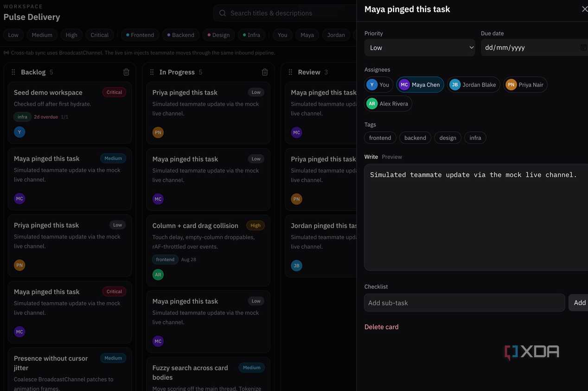Switch to the Preview tab

[x=392, y=157]
